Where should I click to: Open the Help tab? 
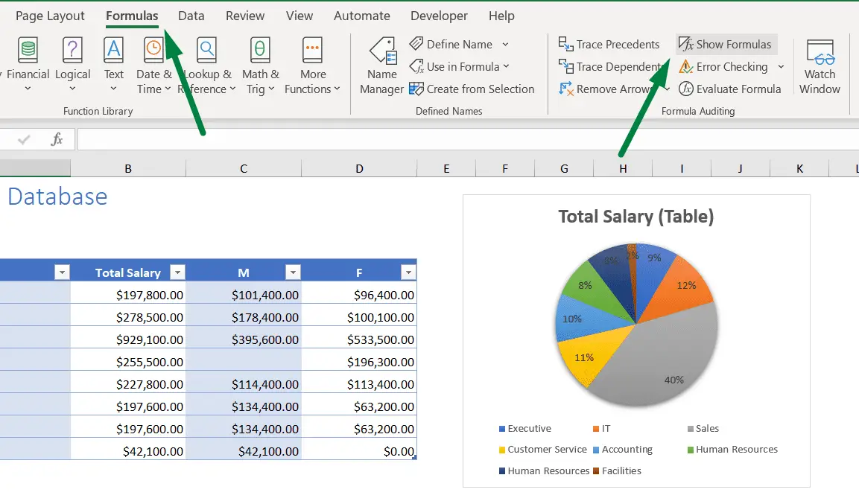pos(501,16)
